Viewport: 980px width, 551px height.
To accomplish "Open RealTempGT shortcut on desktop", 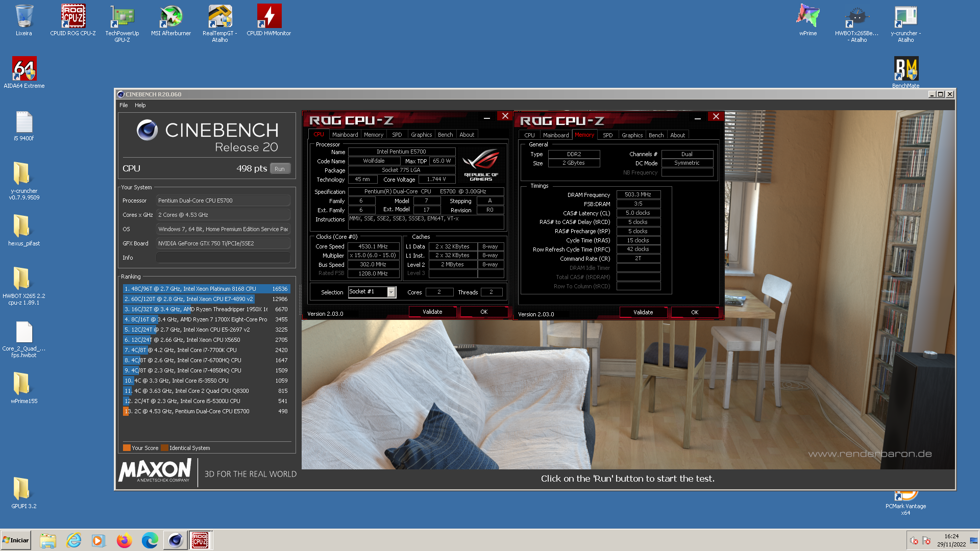I will pyautogui.click(x=220, y=23).
